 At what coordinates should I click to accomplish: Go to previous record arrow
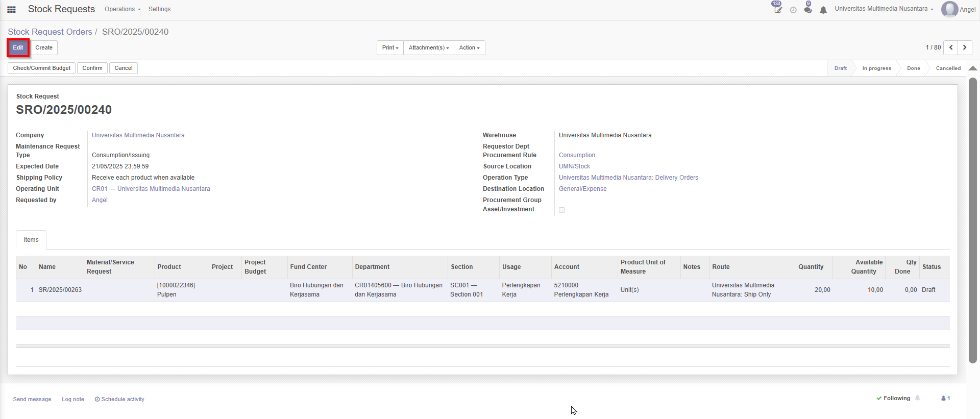[x=950, y=47]
